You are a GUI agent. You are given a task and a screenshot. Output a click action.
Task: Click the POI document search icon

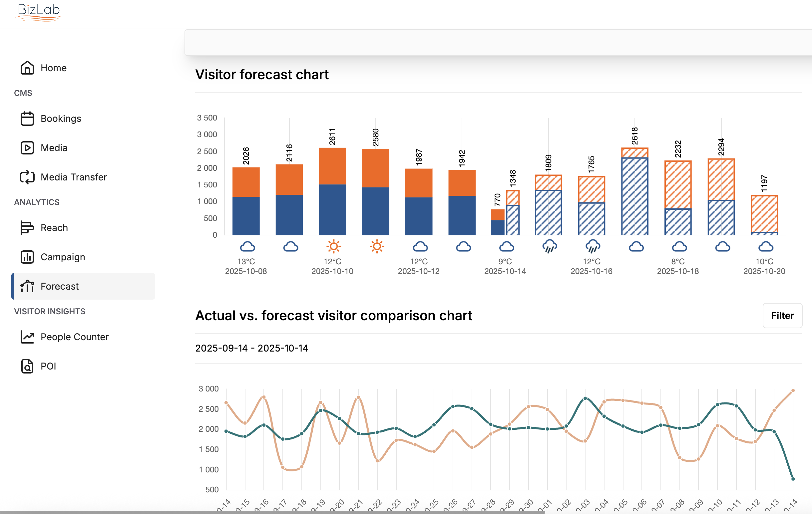point(27,367)
